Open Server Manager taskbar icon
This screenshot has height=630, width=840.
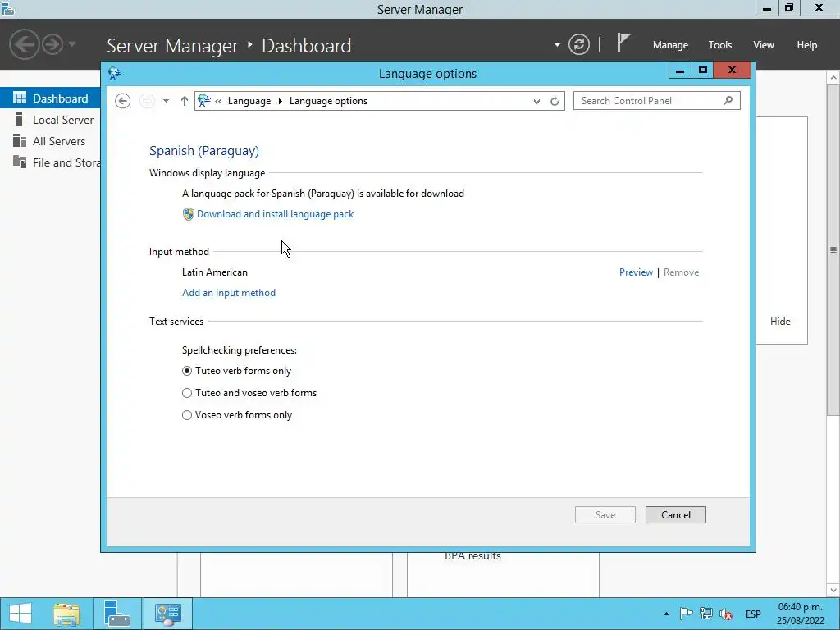pos(117,614)
